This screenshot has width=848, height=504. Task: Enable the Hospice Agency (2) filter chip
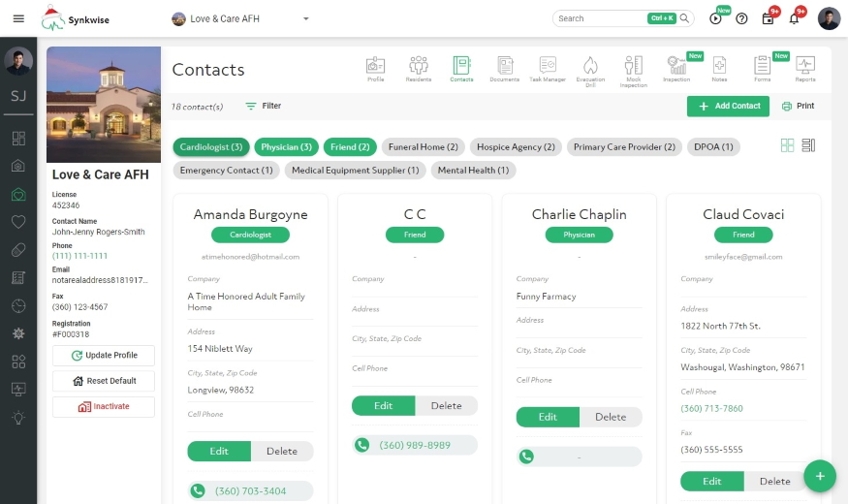pyautogui.click(x=516, y=147)
